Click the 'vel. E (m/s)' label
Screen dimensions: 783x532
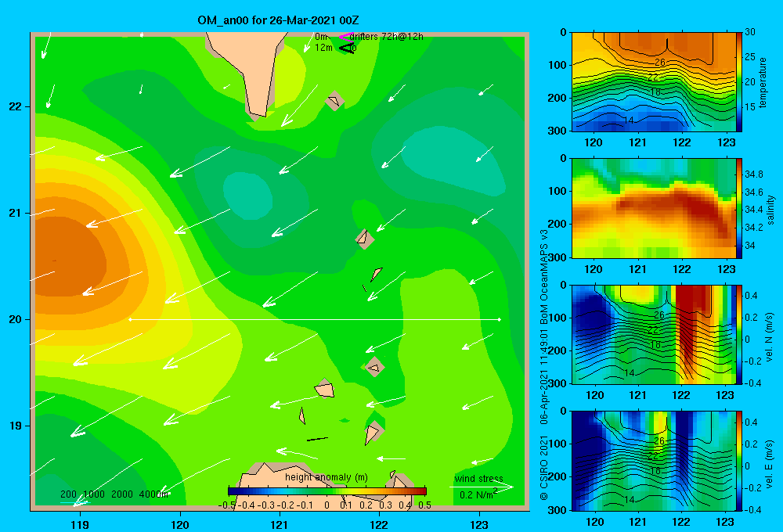[770, 462]
